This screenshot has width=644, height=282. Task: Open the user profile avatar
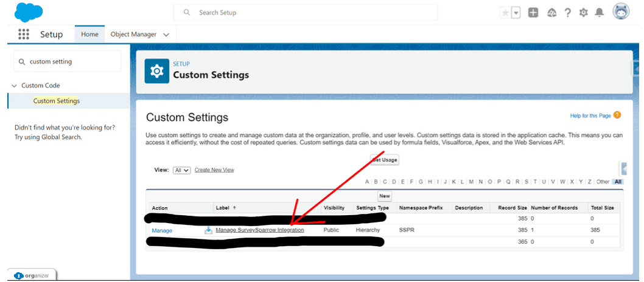point(621,12)
